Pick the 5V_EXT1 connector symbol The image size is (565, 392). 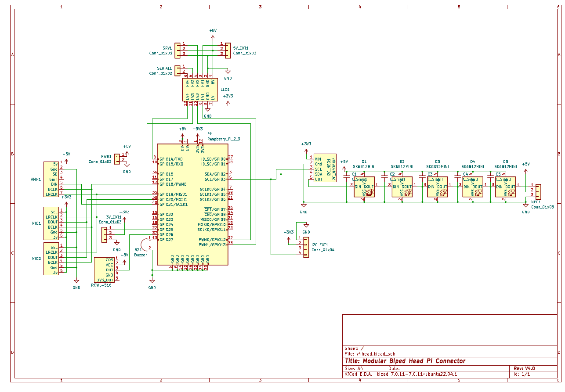pyautogui.click(x=228, y=50)
